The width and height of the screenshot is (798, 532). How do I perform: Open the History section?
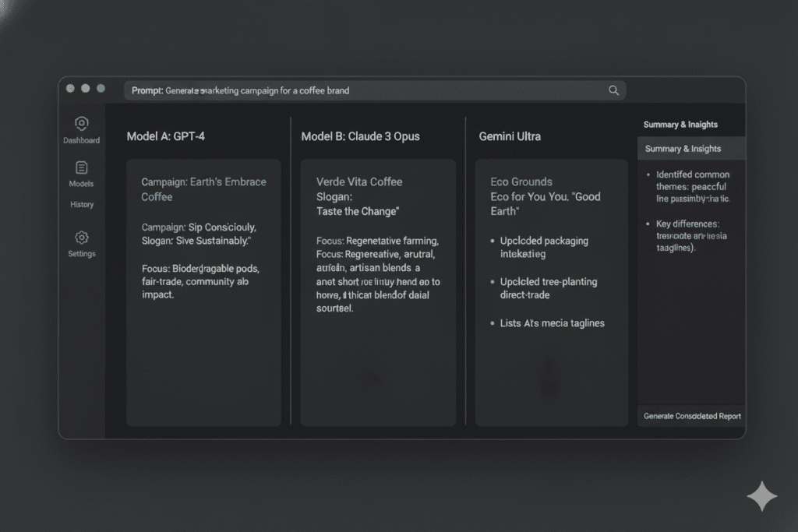[x=81, y=204]
